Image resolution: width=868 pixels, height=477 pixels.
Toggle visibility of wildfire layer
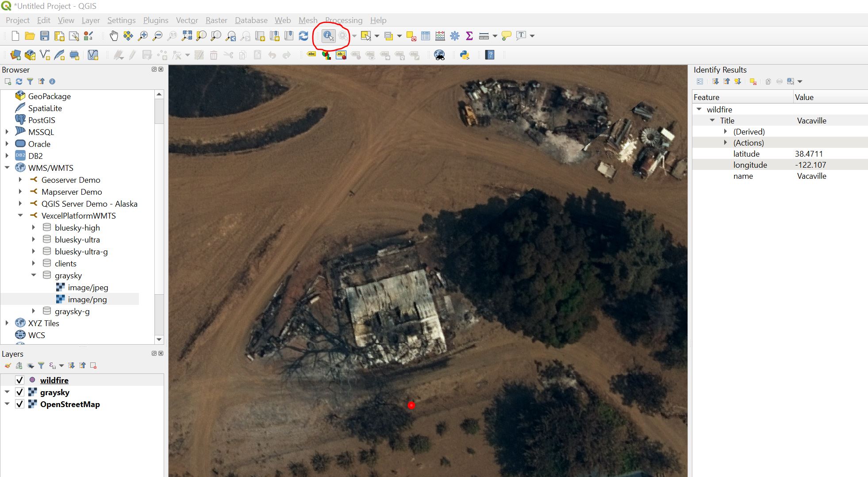[19, 380]
